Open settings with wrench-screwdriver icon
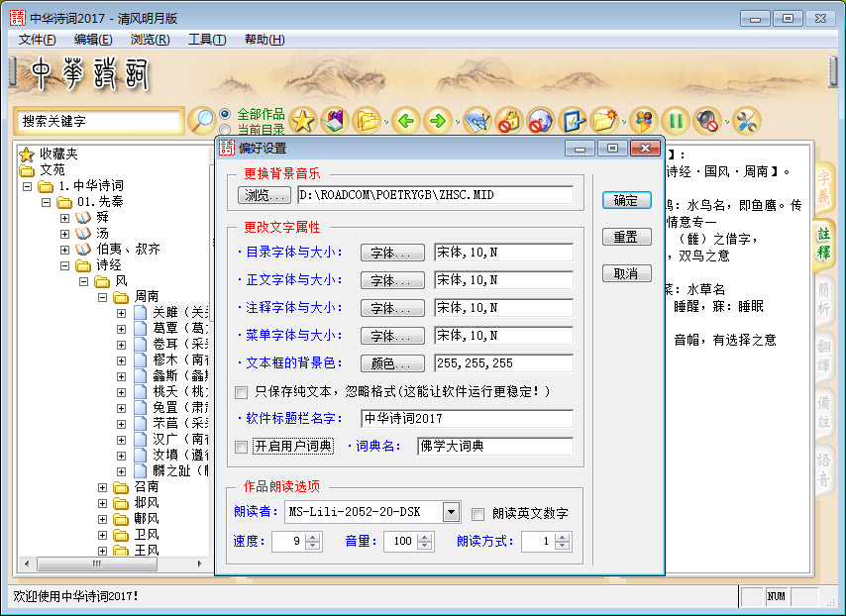This screenshot has height=616, width=846. (x=747, y=120)
